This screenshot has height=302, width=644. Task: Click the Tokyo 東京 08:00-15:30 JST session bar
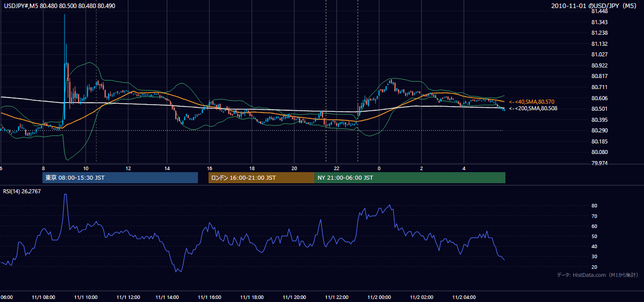point(120,178)
